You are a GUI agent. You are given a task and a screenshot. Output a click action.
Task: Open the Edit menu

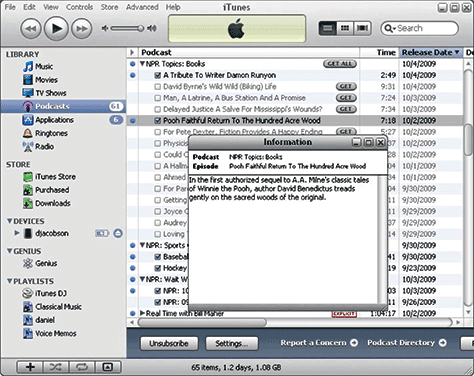(29, 7)
